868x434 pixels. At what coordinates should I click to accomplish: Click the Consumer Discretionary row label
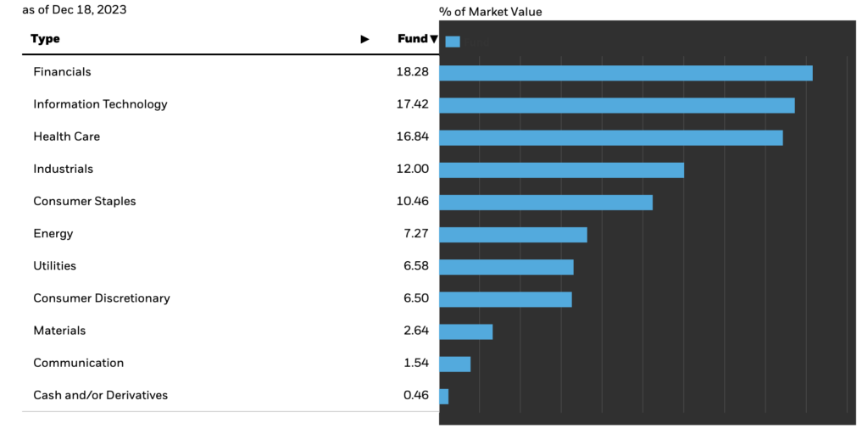click(102, 298)
